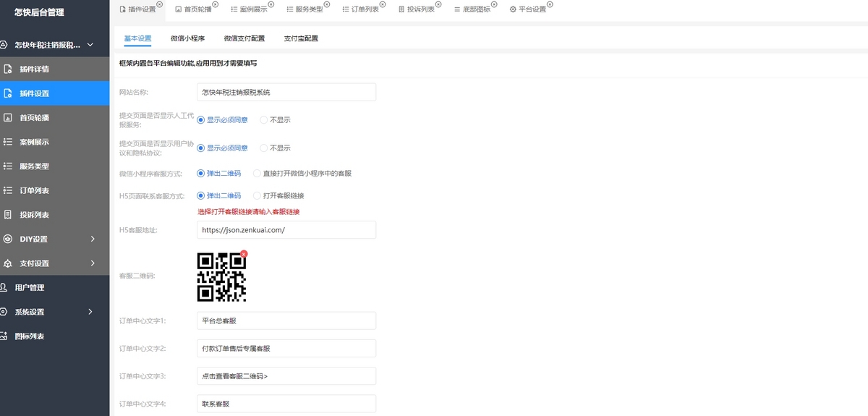Viewport: 868px width, 416px height.
Task: Collapse the 怎快年税注销报税 sidebar menu chevron
Action: point(90,45)
